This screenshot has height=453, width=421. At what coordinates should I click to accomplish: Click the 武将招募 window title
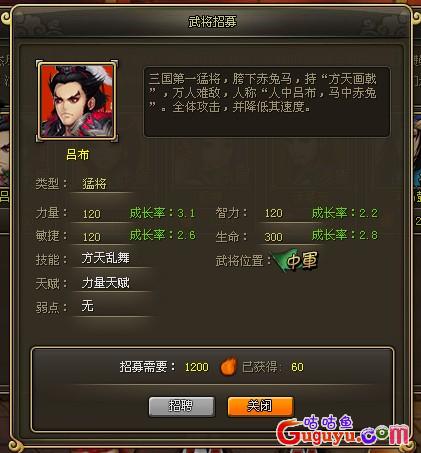coord(212,22)
